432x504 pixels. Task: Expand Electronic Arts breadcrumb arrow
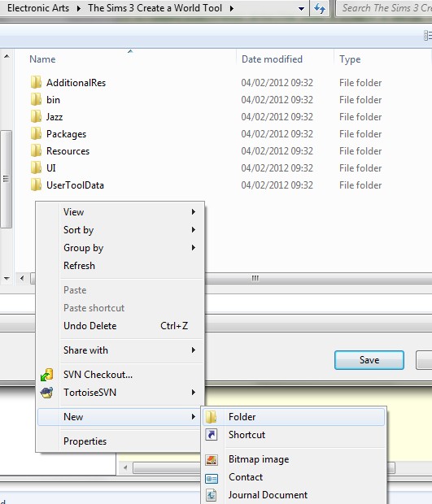tap(78, 8)
